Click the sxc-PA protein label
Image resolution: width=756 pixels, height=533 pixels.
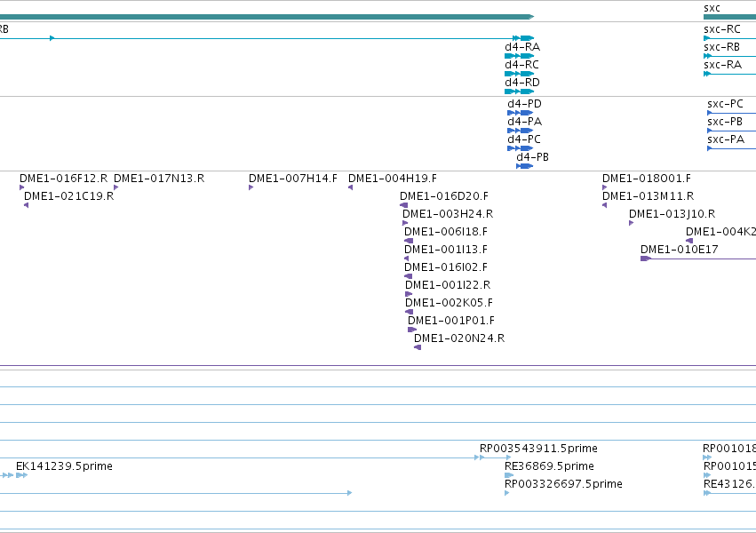726,139
